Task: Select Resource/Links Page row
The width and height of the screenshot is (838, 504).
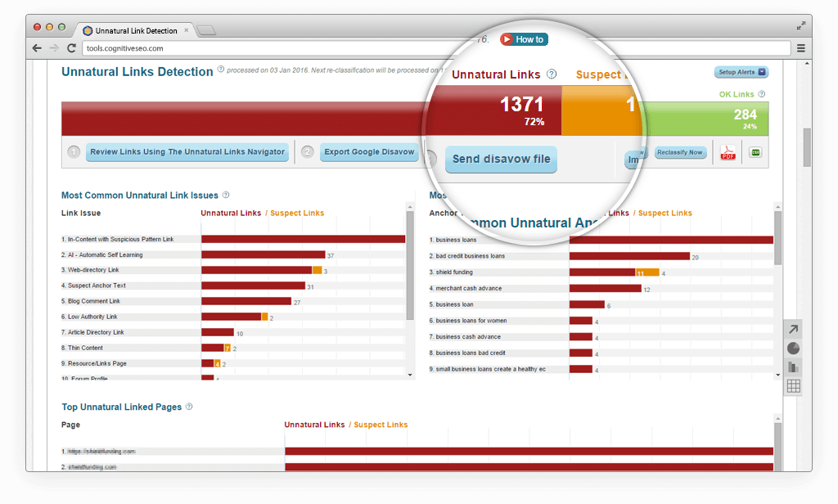Action: [x=233, y=363]
